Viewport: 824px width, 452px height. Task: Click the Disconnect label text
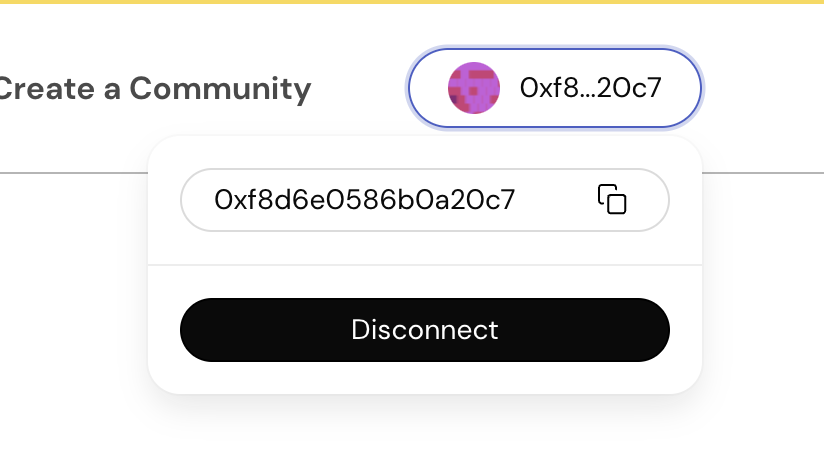[425, 330]
